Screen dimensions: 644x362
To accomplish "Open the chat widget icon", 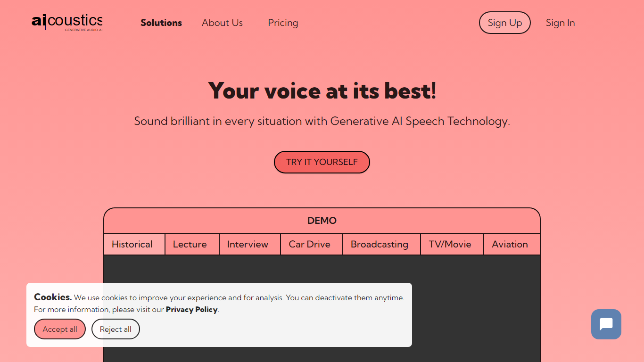I will coord(606,324).
